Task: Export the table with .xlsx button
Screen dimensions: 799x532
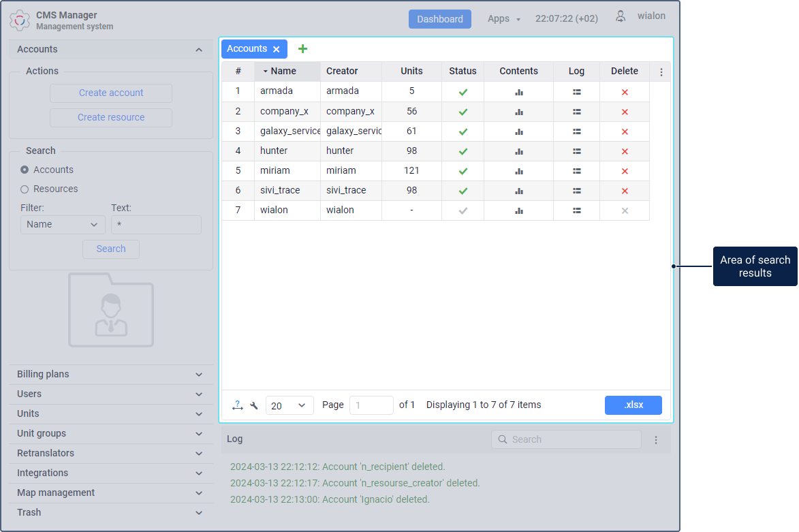Action: pos(633,405)
